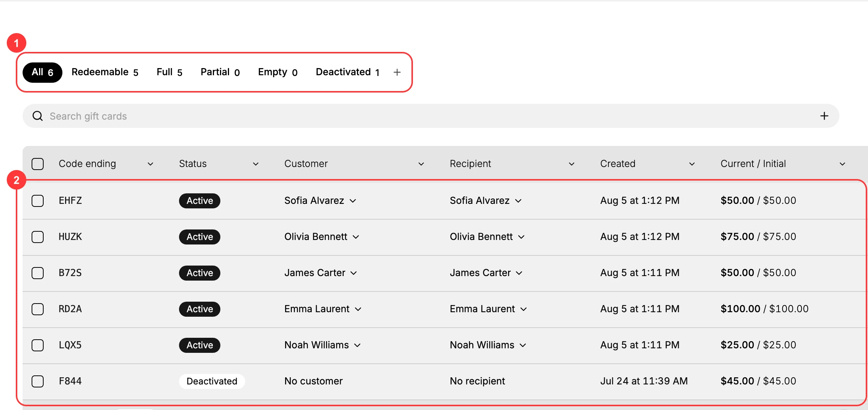This screenshot has height=410, width=868.
Task: Open the Code ending column dropdown arrow
Action: coord(150,164)
